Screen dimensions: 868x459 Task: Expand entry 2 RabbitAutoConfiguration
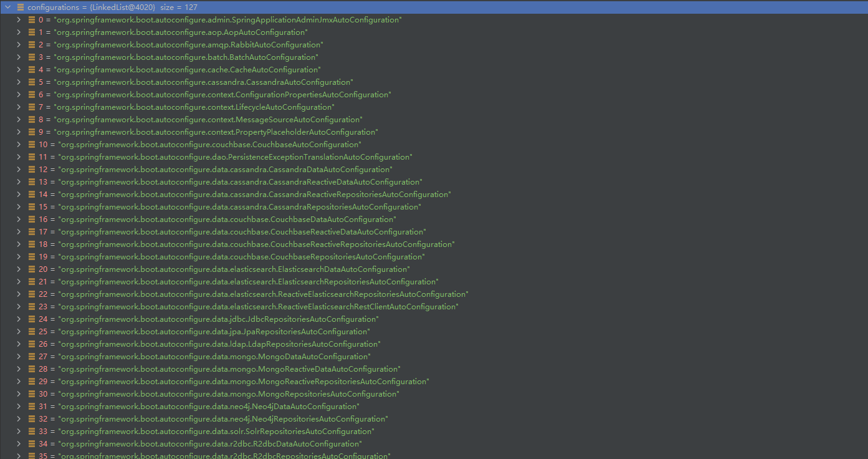coord(19,45)
